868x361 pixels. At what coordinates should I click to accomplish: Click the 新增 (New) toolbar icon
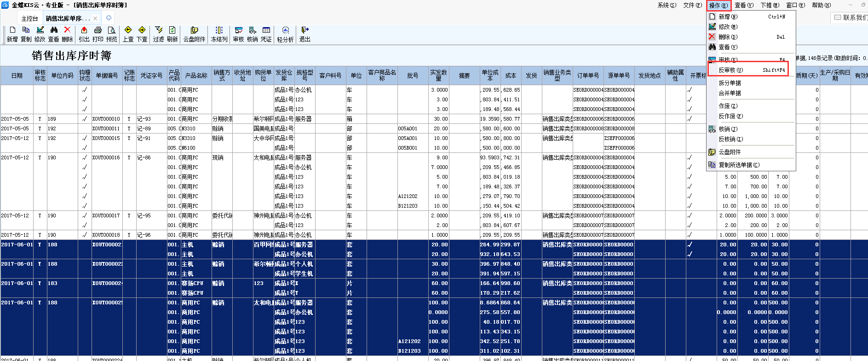(x=12, y=34)
